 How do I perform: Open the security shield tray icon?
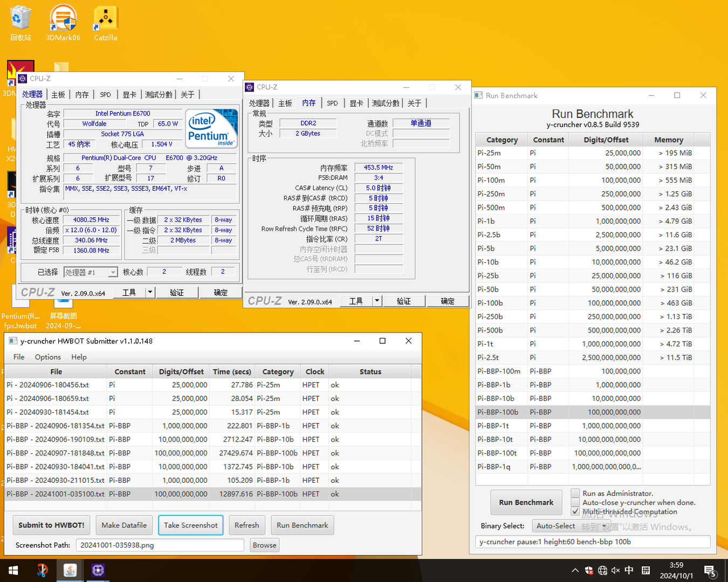click(x=589, y=570)
